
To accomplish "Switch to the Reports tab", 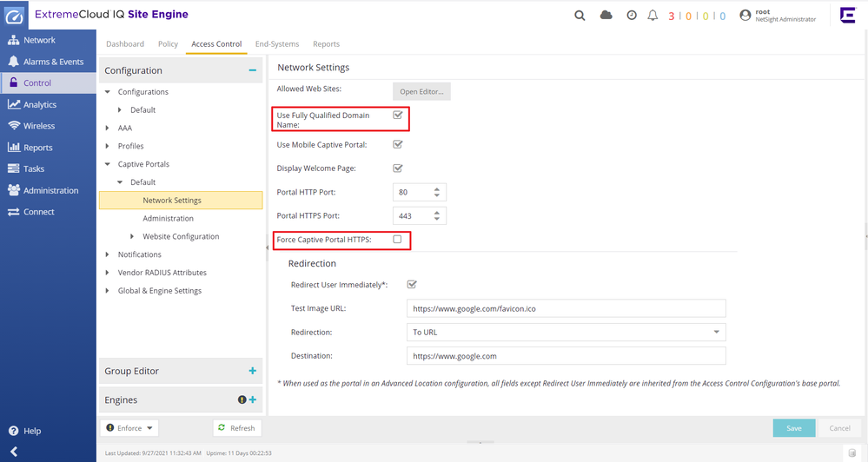I will point(326,43).
